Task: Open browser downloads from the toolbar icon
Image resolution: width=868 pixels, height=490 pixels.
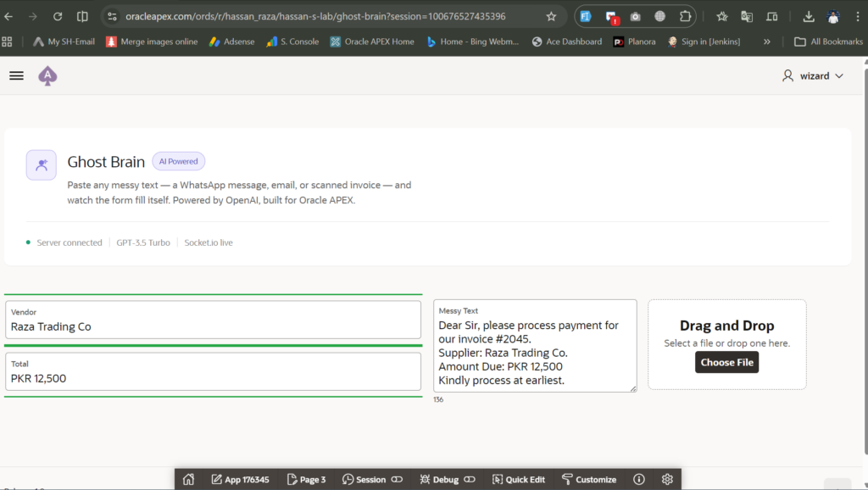Action: pyautogui.click(x=808, y=14)
